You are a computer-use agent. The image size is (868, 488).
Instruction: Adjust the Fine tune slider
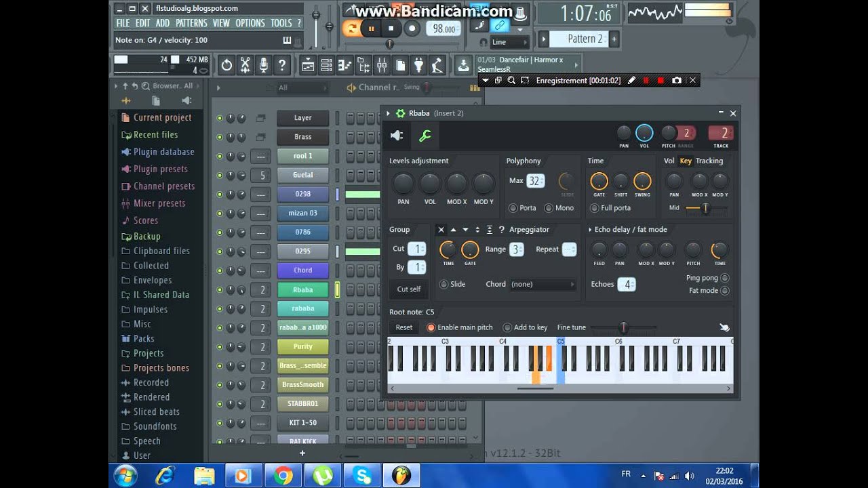623,328
